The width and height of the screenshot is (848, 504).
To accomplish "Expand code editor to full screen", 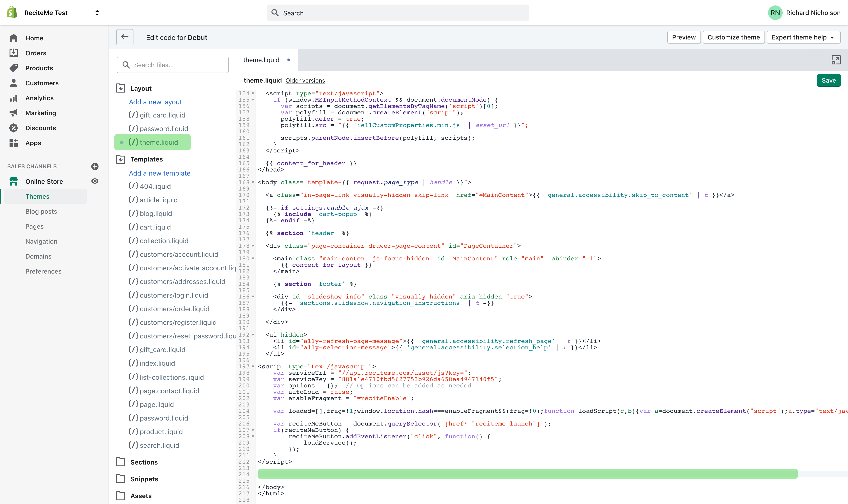I will tap(836, 60).
